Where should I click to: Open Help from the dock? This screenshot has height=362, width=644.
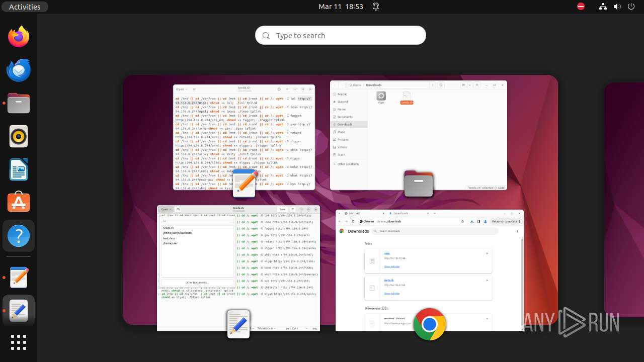(x=19, y=236)
